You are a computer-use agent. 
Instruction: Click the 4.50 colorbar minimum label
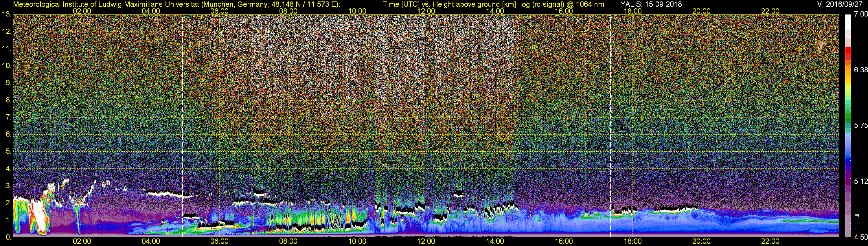860,237
